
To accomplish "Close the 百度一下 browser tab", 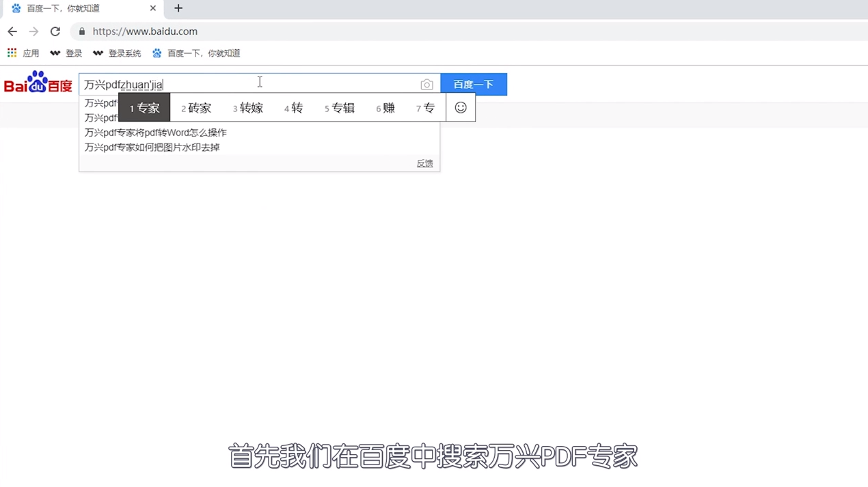I will [153, 8].
